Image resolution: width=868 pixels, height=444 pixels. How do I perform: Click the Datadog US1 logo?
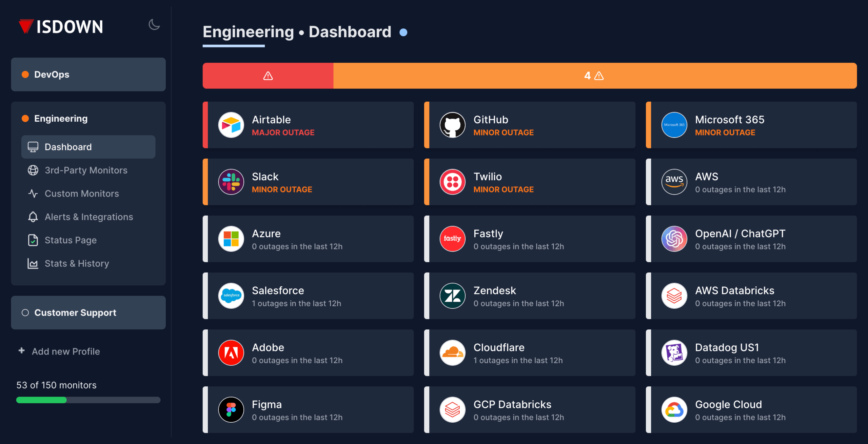pyautogui.click(x=674, y=353)
